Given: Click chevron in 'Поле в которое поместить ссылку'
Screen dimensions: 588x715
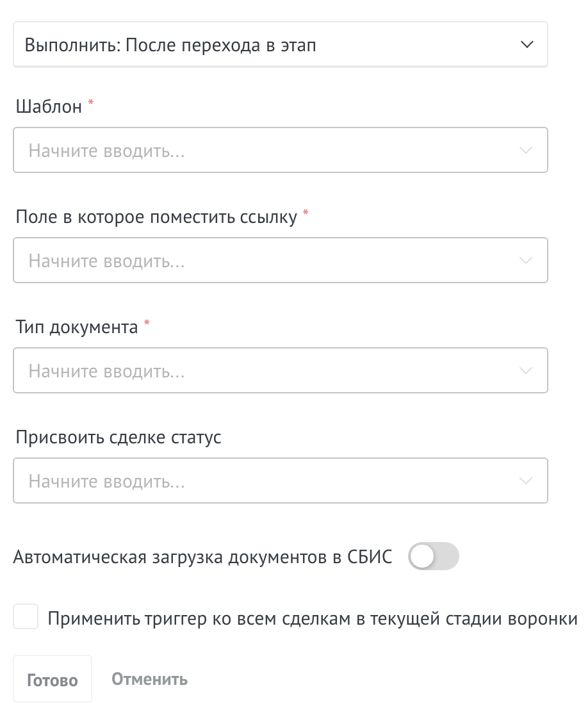Looking at the screenshot, I should pyautogui.click(x=526, y=260).
